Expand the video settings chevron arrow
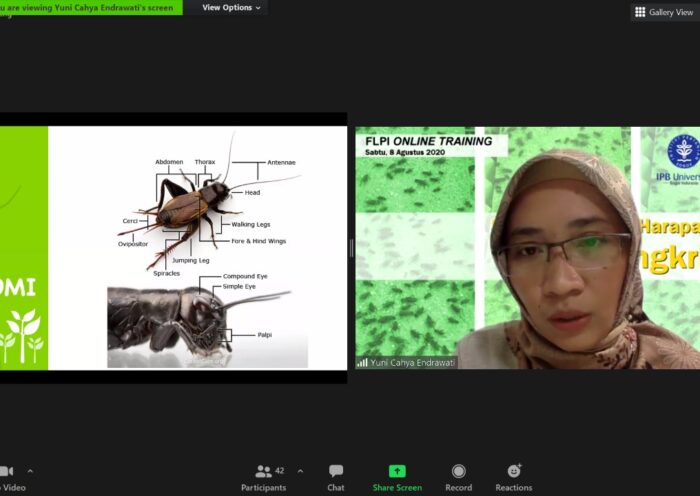This screenshot has width=700, height=496. coord(30,471)
